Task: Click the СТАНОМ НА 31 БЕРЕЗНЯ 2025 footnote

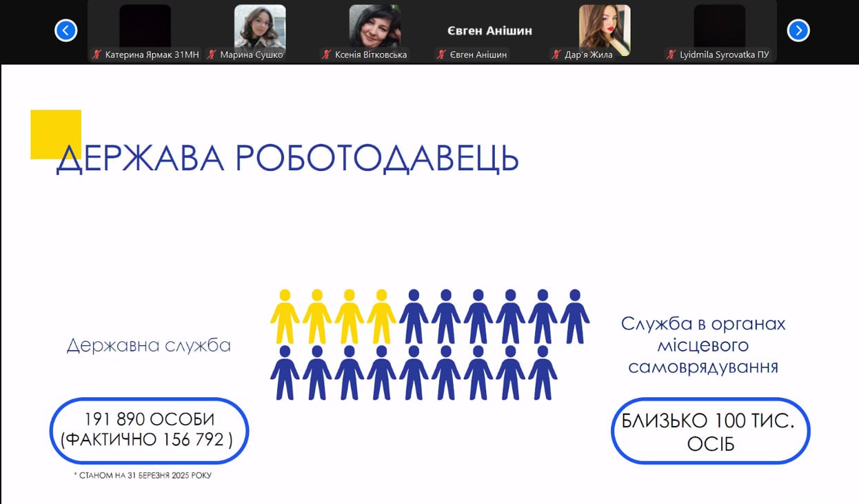Action: pyautogui.click(x=143, y=476)
